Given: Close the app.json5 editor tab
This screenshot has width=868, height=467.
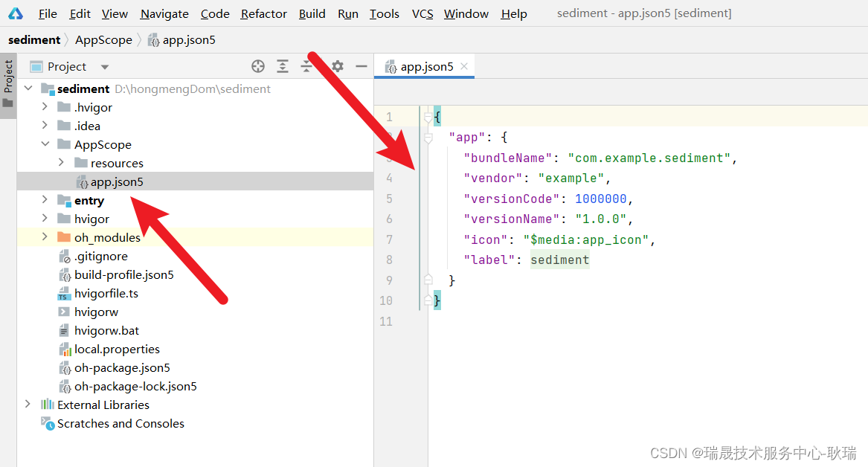Looking at the screenshot, I should [464, 66].
